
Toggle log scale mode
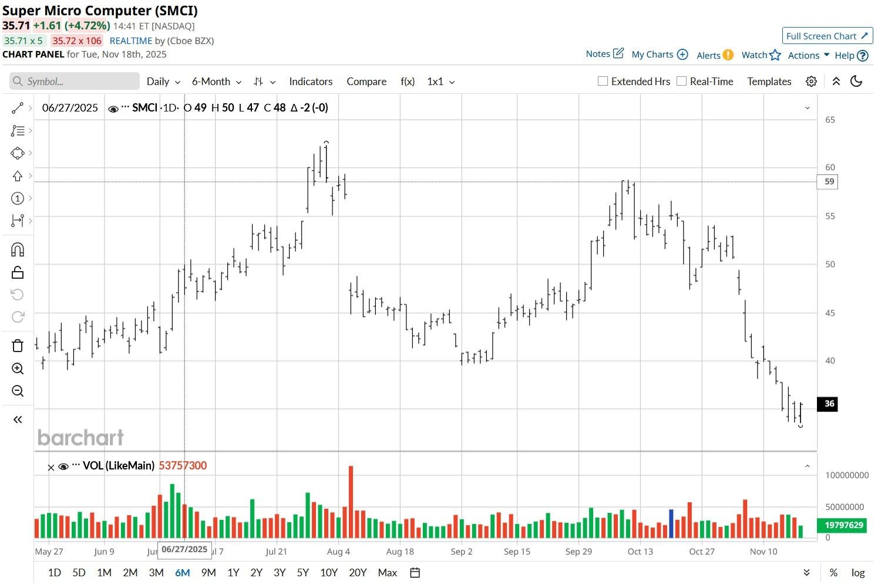(x=858, y=573)
